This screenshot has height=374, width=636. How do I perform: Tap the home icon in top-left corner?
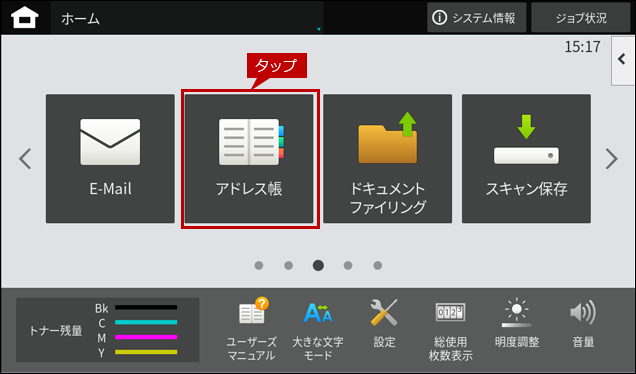pos(25,18)
